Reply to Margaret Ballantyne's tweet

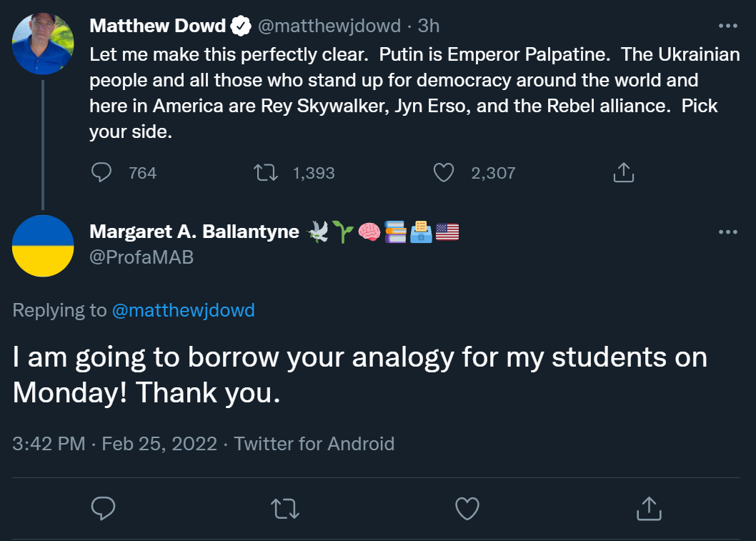tap(104, 508)
